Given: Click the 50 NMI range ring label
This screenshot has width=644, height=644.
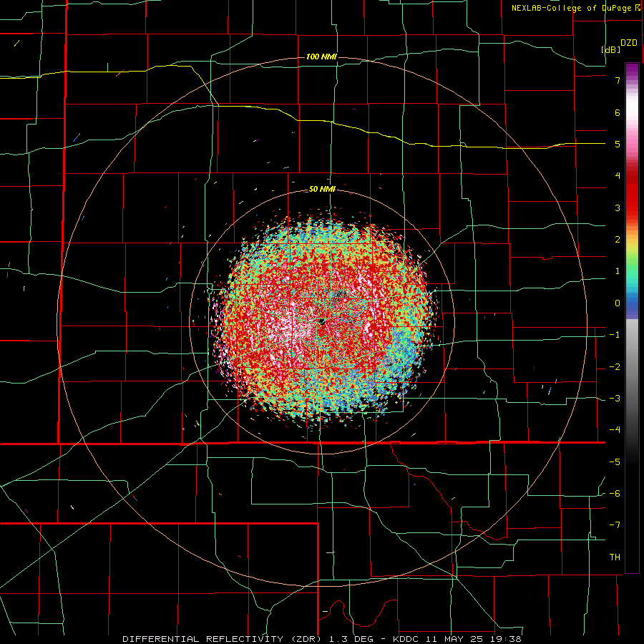Looking at the screenshot, I should click(322, 190).
